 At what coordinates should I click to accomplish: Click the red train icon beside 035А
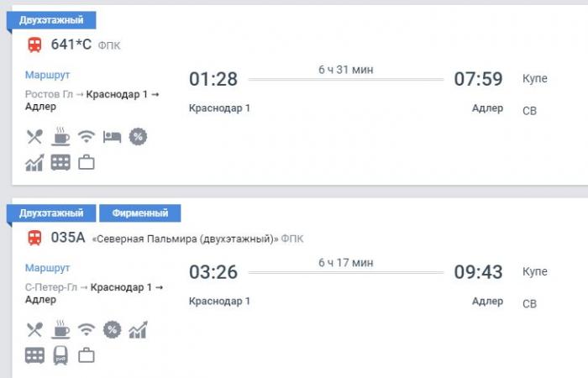[35, 238]
